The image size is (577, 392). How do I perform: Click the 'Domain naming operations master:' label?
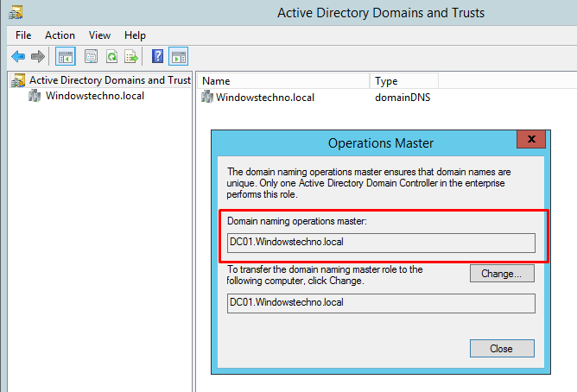297,221
